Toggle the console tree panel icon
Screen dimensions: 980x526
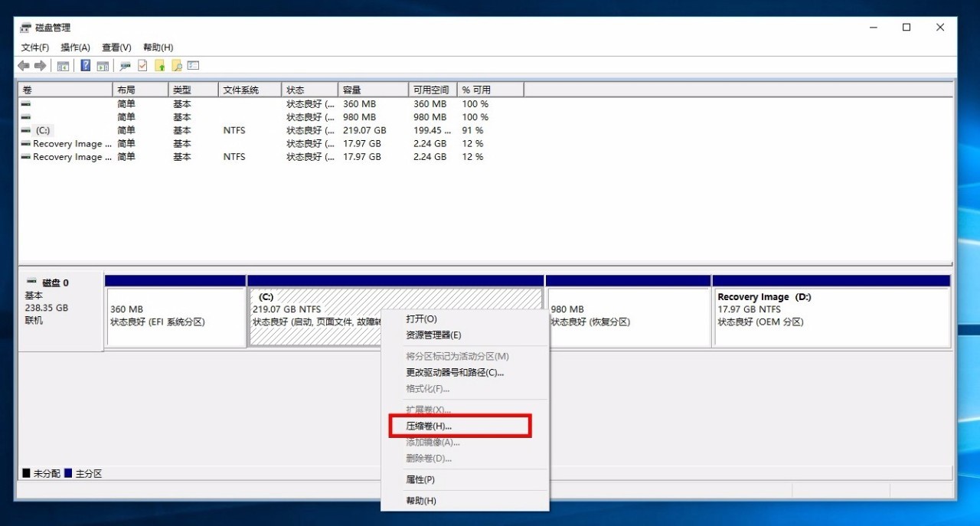(63, 66)
